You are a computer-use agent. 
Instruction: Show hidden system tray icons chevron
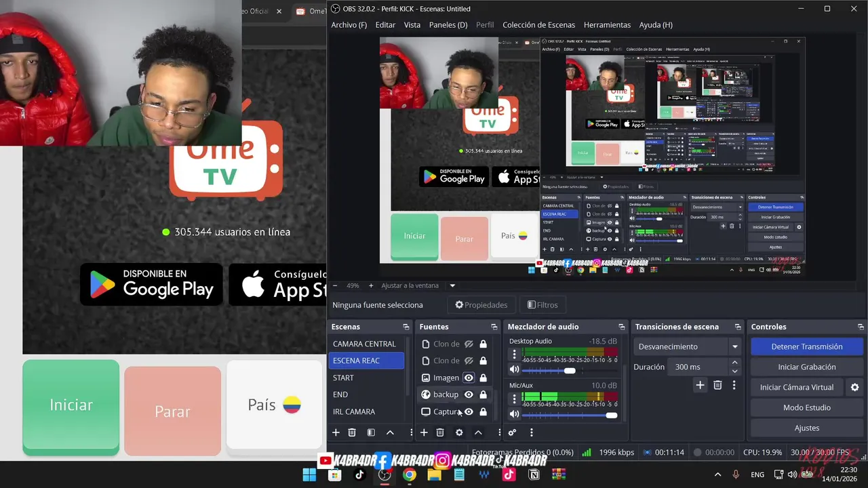(717, 474)
